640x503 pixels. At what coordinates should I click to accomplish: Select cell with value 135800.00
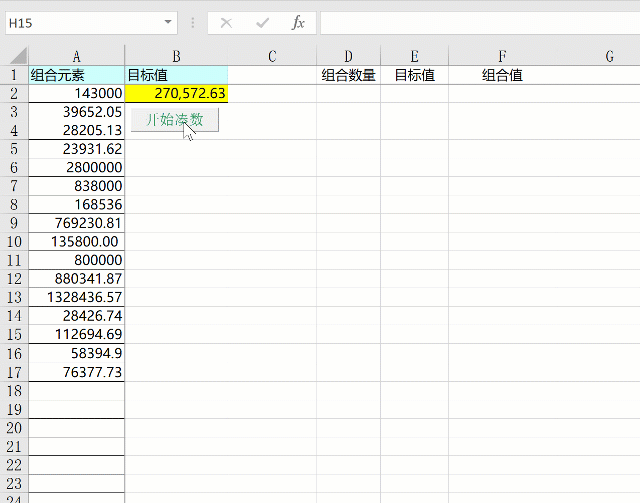pos(76,242)
